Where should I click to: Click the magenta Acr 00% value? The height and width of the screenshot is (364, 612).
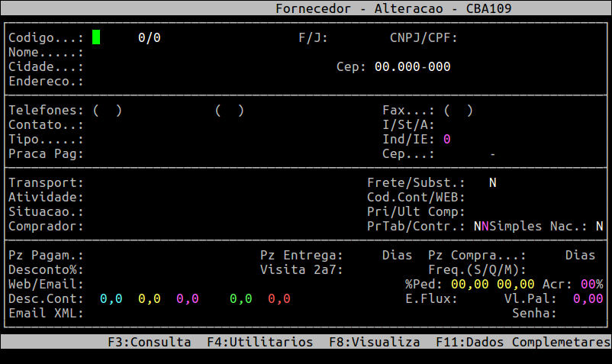tap(591, 285)
